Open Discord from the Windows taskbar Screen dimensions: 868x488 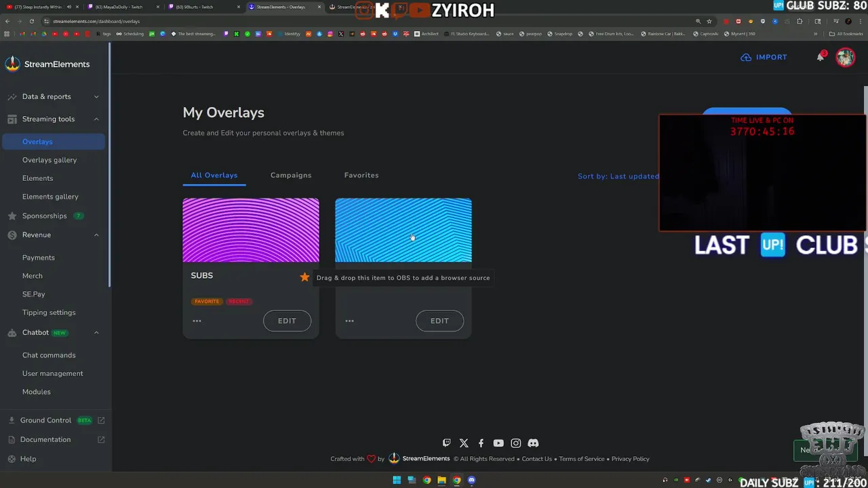(471, 481)
